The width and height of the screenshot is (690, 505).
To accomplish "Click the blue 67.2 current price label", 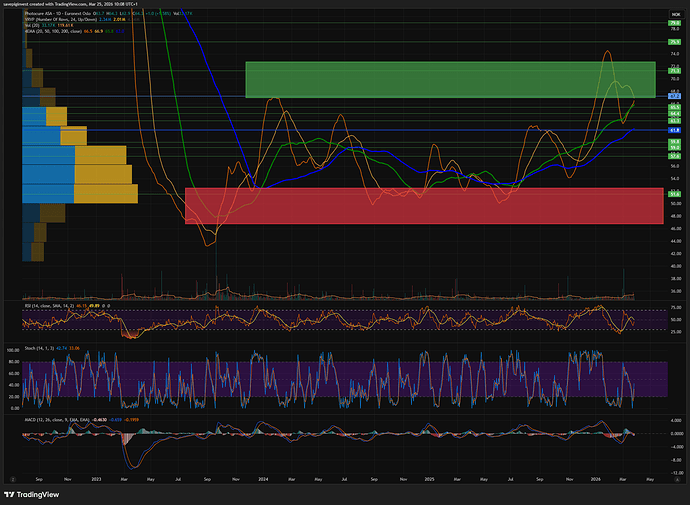I will pos(674,96).
